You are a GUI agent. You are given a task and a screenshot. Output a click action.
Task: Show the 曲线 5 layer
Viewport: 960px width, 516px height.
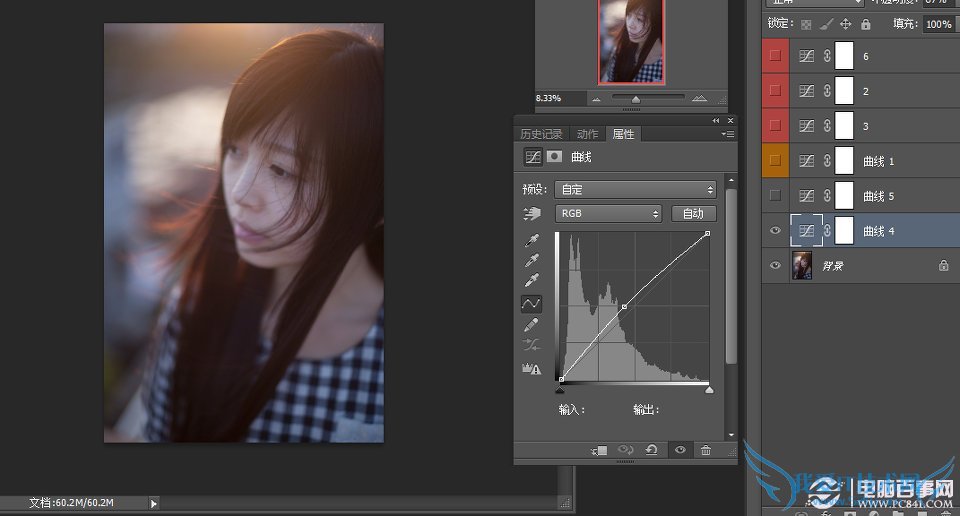775,196
